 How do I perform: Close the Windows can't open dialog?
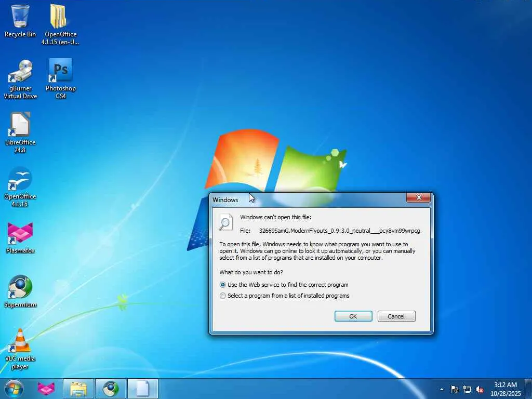point(418,197)
